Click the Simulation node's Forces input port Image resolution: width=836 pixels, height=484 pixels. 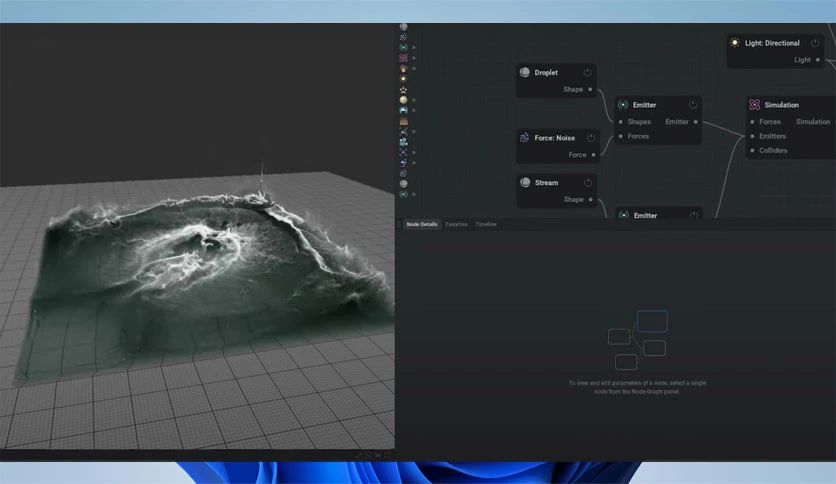point(752,122)
